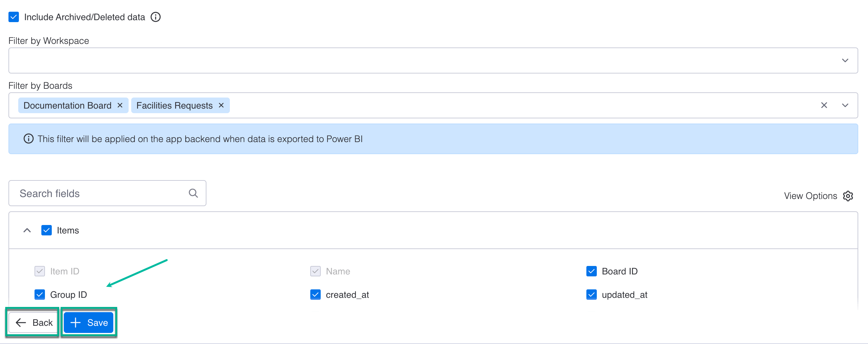Click the info icon in the blue filter notice

(x=29, y=139)
